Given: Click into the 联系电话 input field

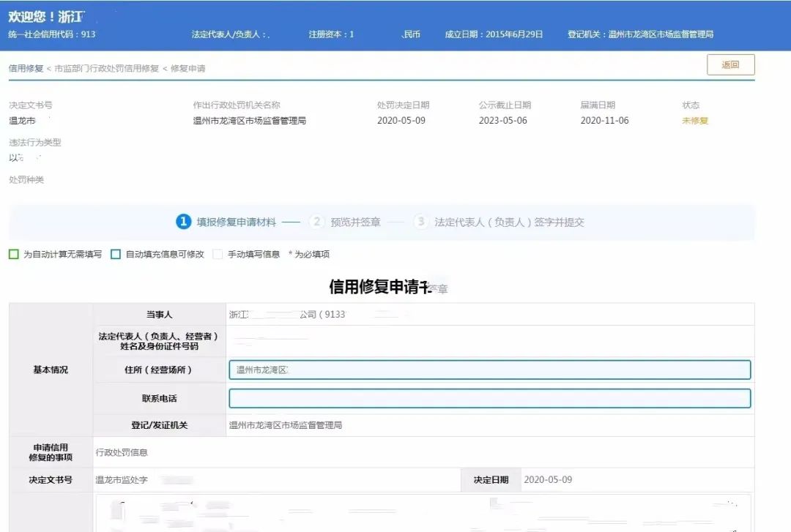Looking at the screenshot, I should 489,398.
